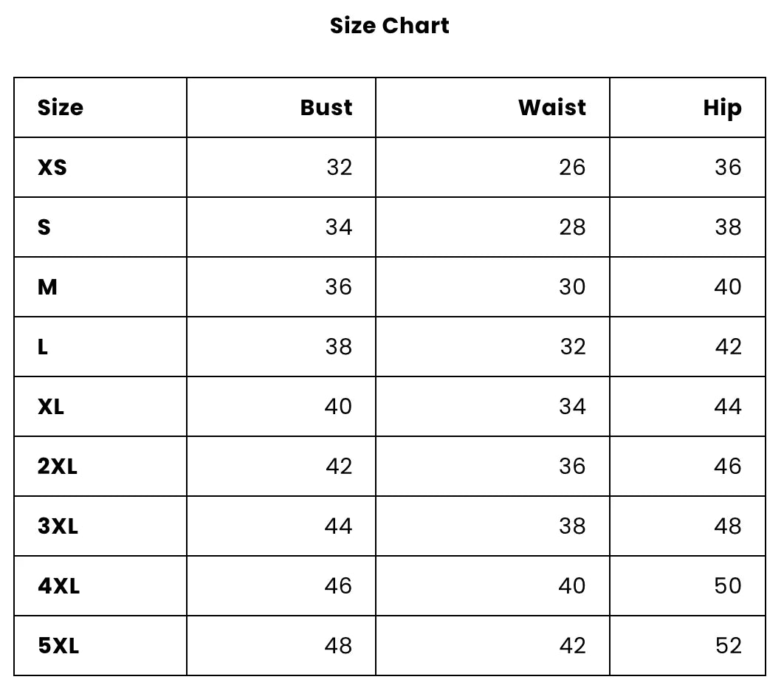Viewport: 784px width, 688px height.
Task: Click the L size row label
Action: click(x=43, y=347)
